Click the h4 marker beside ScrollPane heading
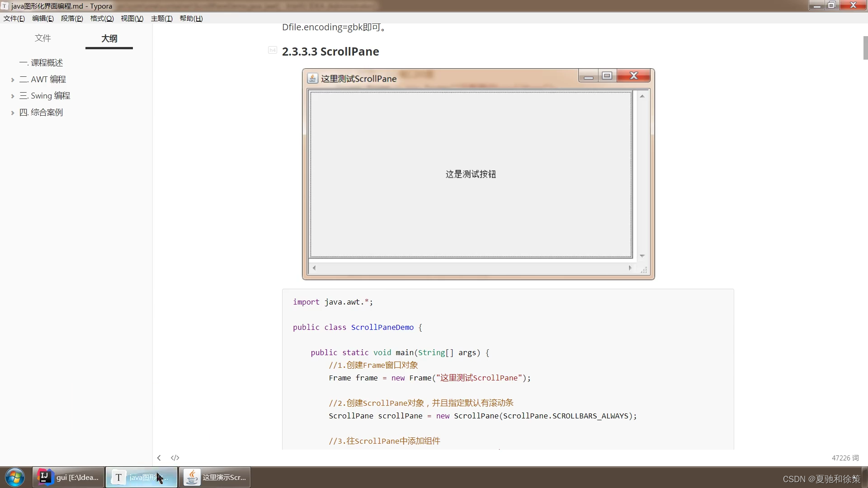Viewport: 868px width, 488px height. (272, 50)
